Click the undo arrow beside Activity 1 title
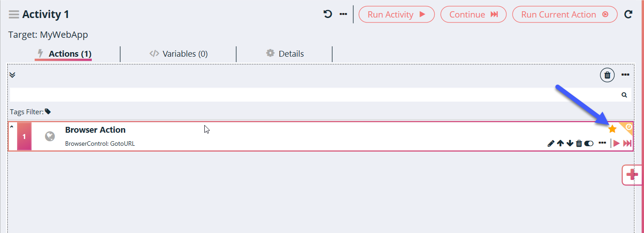Viewport: 644px width, 233px height. (x=328, y=14)
